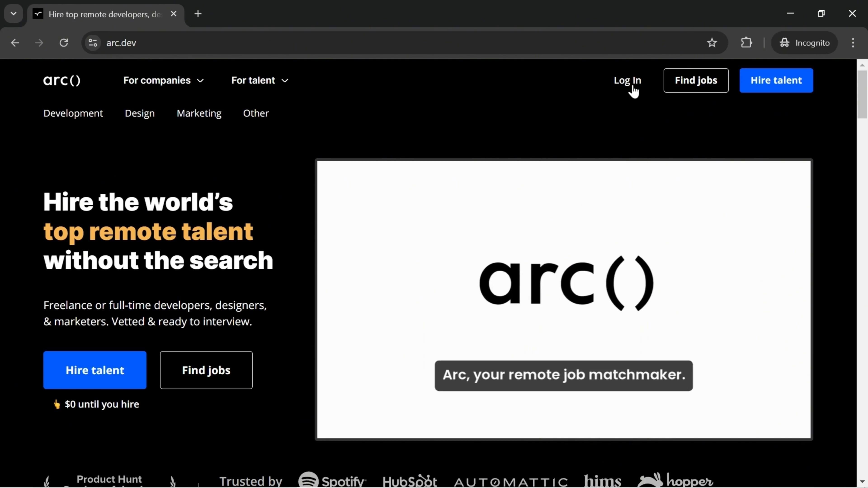Go back with the back arrow
This screenshot has width=868, height=488.
point(15,43)
